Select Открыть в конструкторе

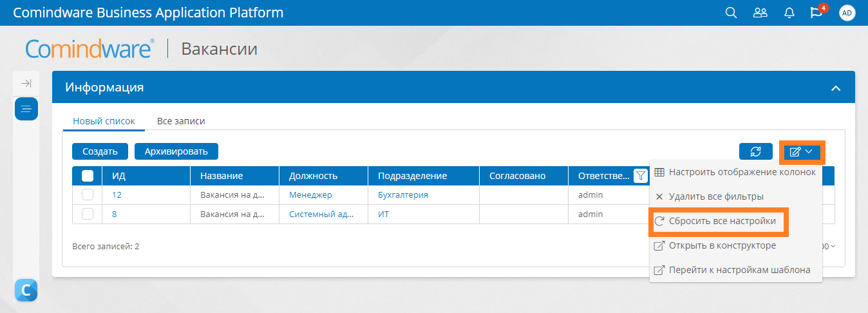(x=735, y=245)
